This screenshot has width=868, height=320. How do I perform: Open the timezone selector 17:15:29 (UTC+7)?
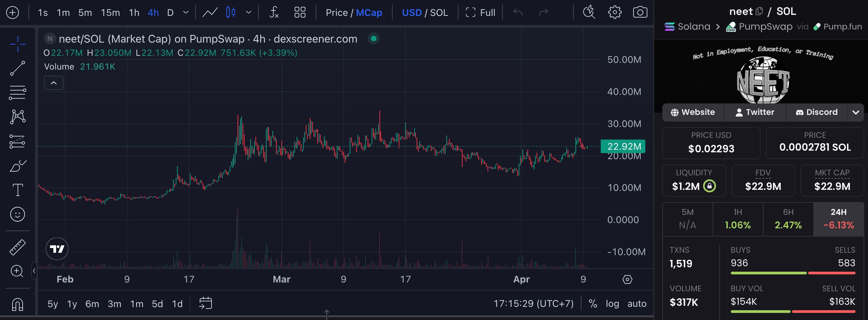[x=534, y=303]
